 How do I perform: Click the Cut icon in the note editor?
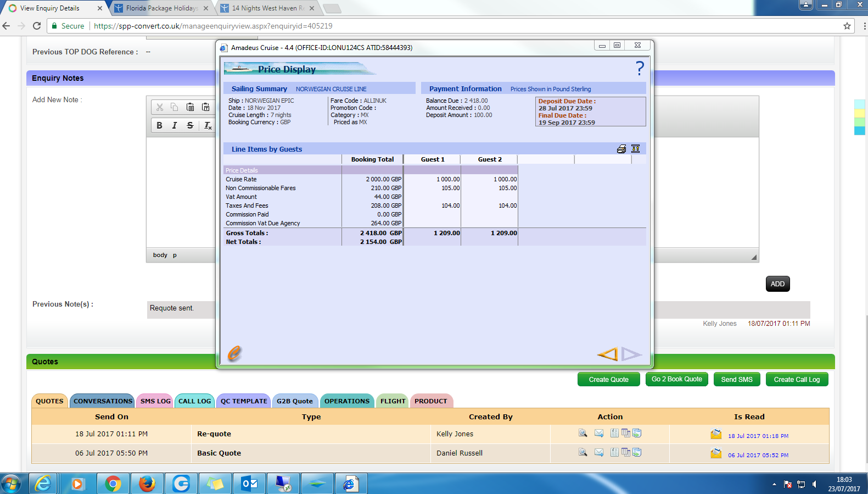click(x=160, y=107)
